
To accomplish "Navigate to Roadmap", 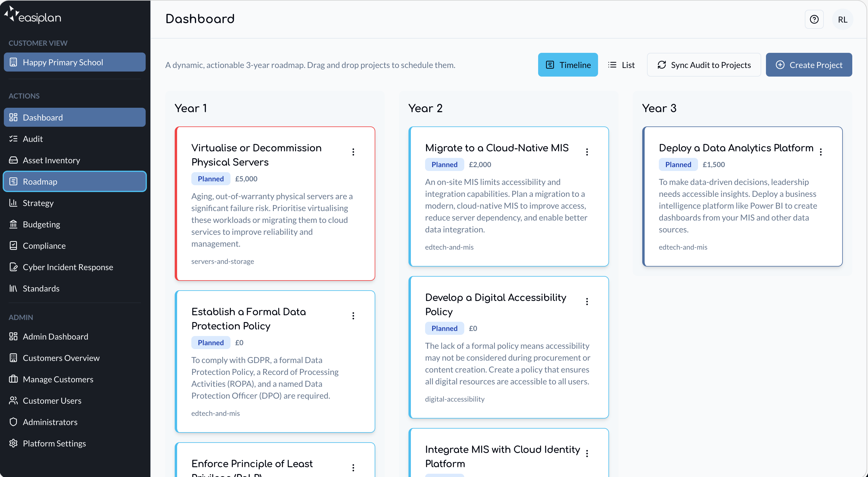I will pos(74,181).
